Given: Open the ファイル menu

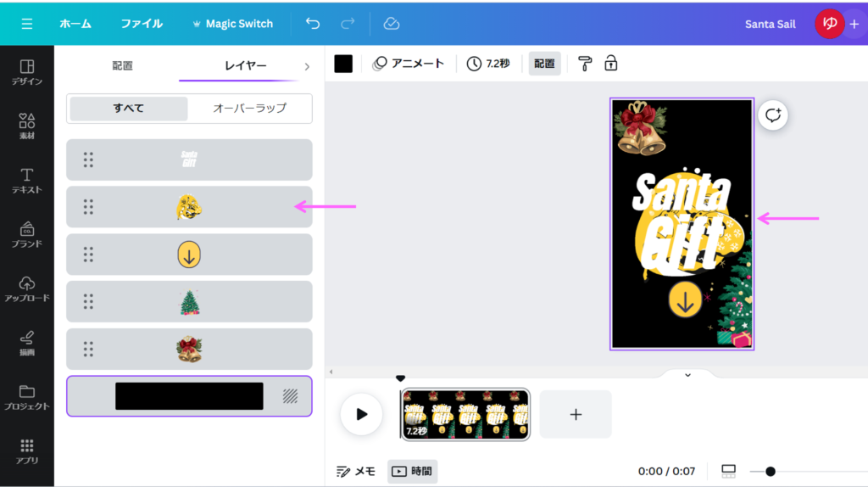Looking at the screenshot, I should [x=142, y=24].
